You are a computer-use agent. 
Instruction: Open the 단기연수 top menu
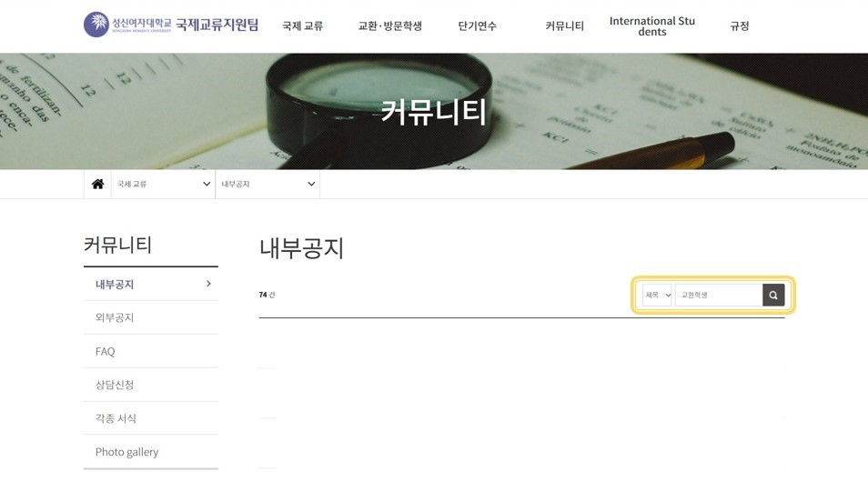click(477, 26)
